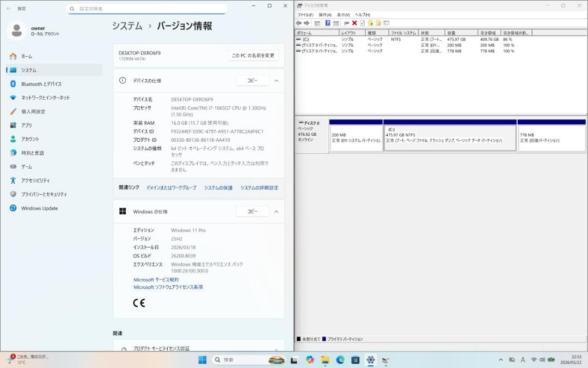Open Microsoft ソフトウェアライセンス条項 link
The image size is (588, 368).
click(x=168, y=287)
